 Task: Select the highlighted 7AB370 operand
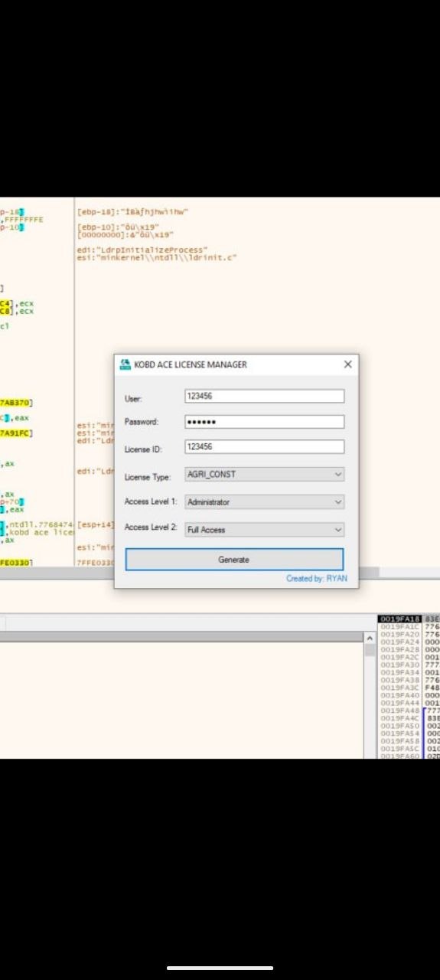tap(16, 403)
